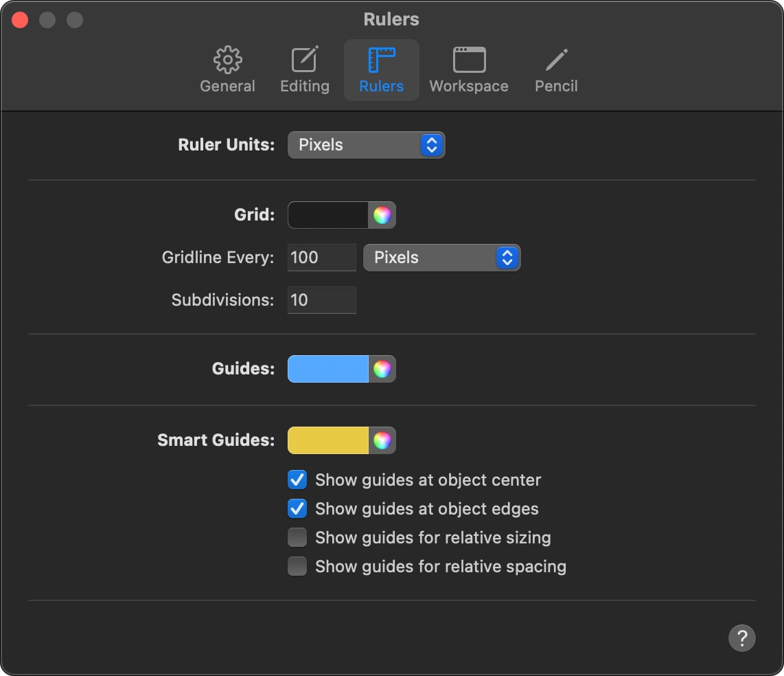Open the Workspace window icon
This screenshot has width=784, height=676.
point(469,60)
